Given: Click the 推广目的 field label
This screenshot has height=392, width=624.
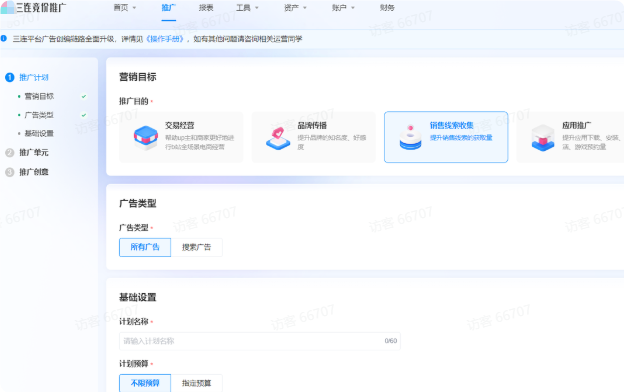Looking at the screenshot, I should [x=134, y=101].
